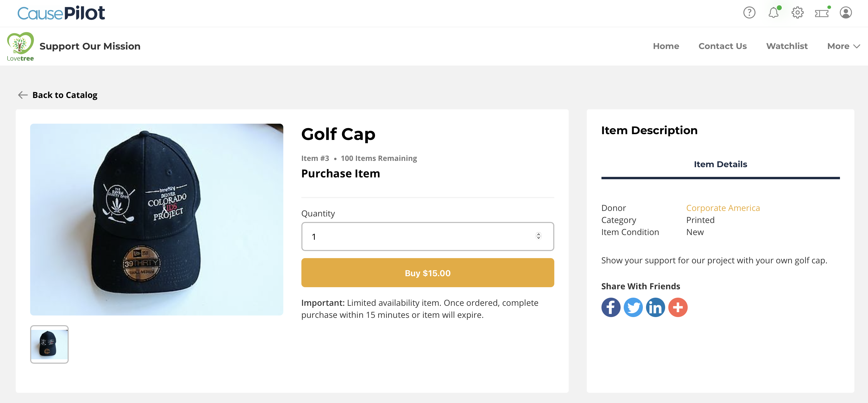Open the user profile icon

[x=845, y=13]
